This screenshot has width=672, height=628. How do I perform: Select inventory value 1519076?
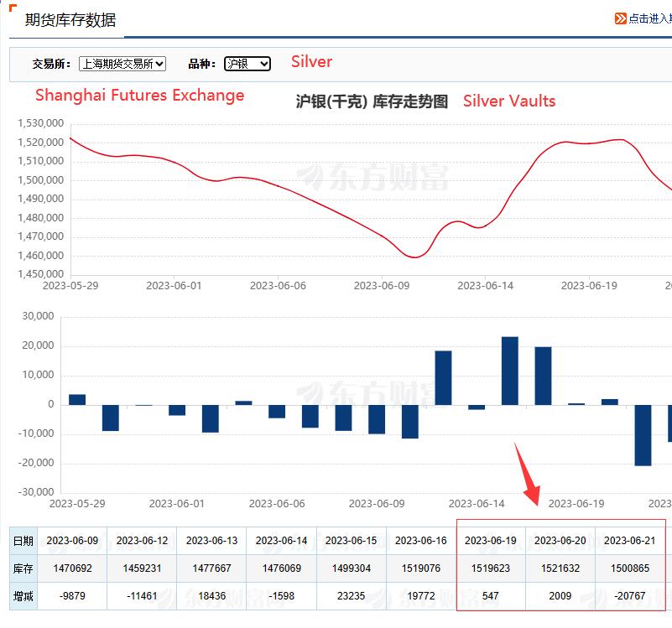421,568
